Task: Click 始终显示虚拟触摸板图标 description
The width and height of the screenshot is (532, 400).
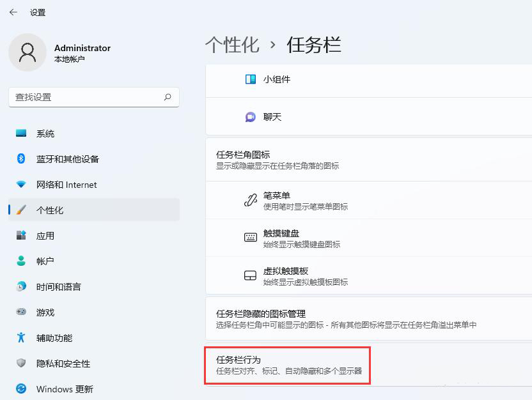Action: tap(306, 282)
